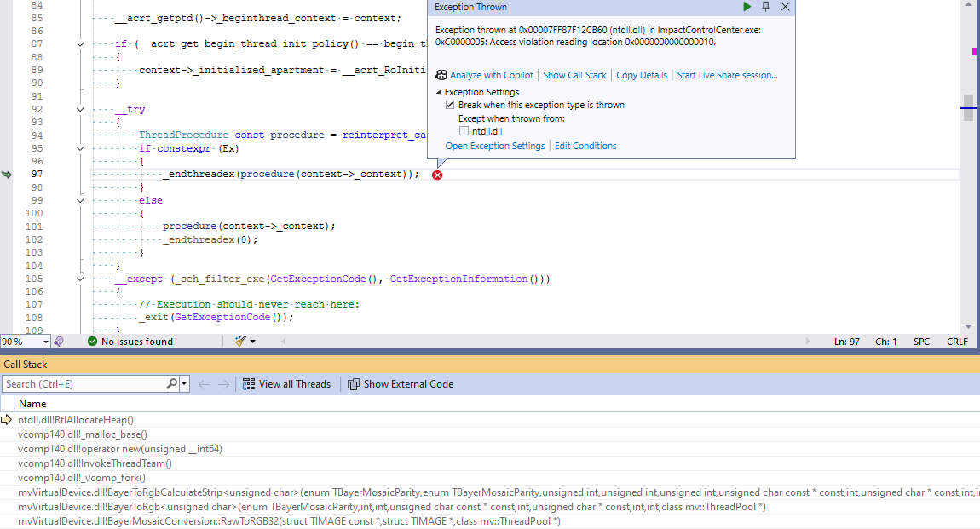Click the Copilot icon beside Analyze link
Viewport: 980px width, 529px height.
(x=441, y=75)
